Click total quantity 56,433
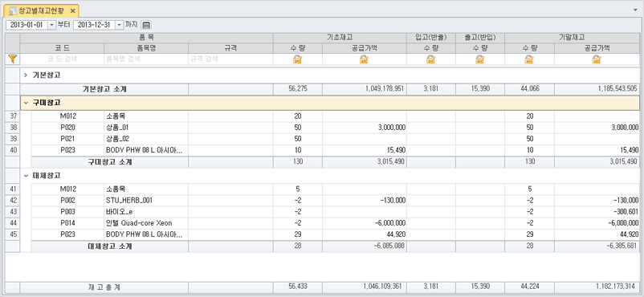Viewport: 644px width, 297px height. click(x=298, y=287)
